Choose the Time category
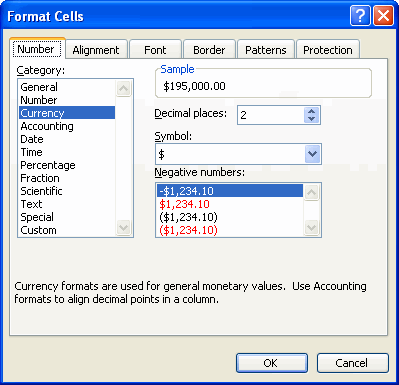Viewport: 399px width, 385px height. 67,152
